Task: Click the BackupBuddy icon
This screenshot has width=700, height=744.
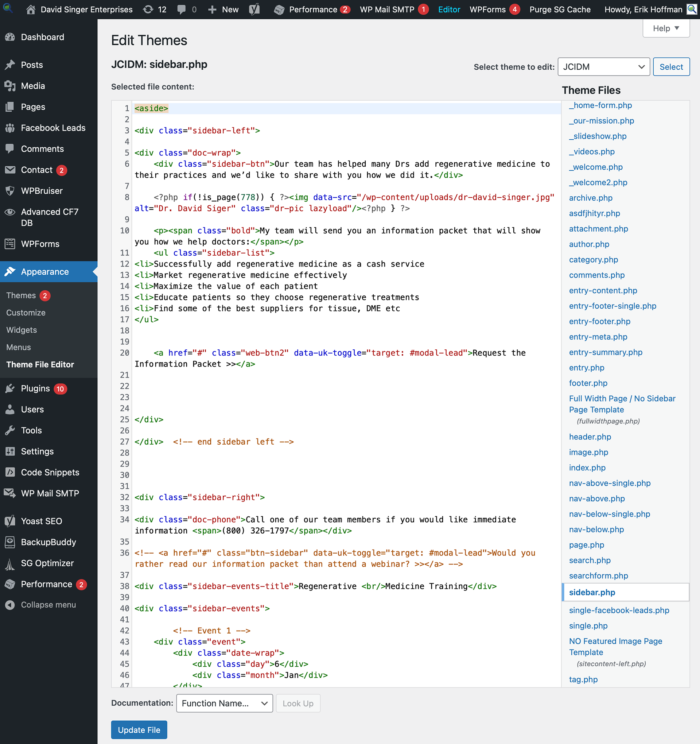Action: (10, 542)
